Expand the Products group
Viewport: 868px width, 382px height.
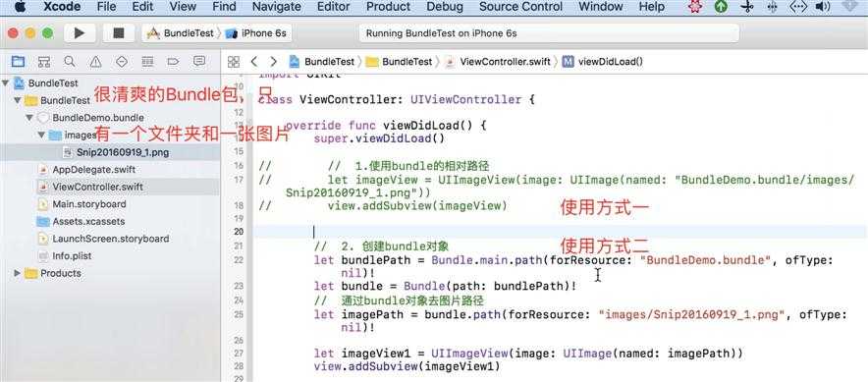[17, 273]
